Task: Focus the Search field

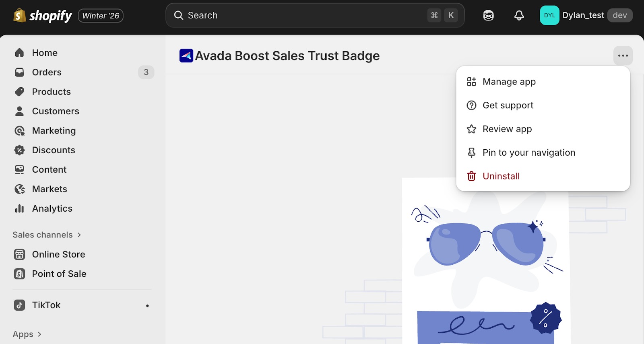Action: 315,15
